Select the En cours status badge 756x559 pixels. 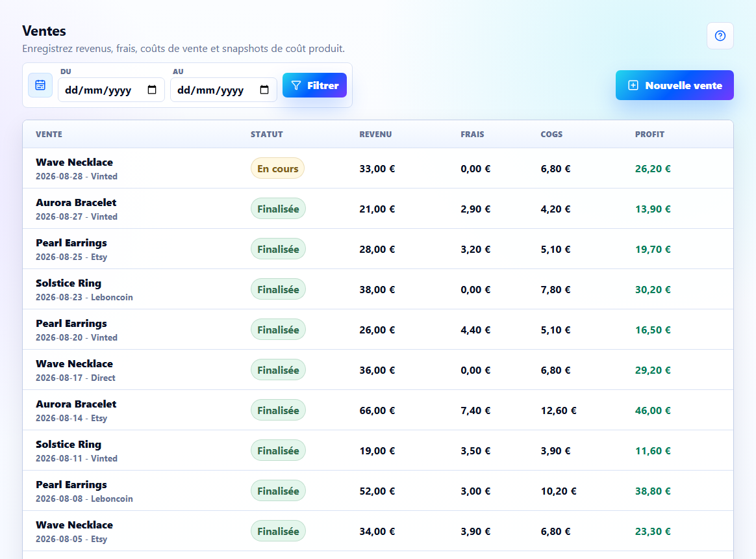278,168
